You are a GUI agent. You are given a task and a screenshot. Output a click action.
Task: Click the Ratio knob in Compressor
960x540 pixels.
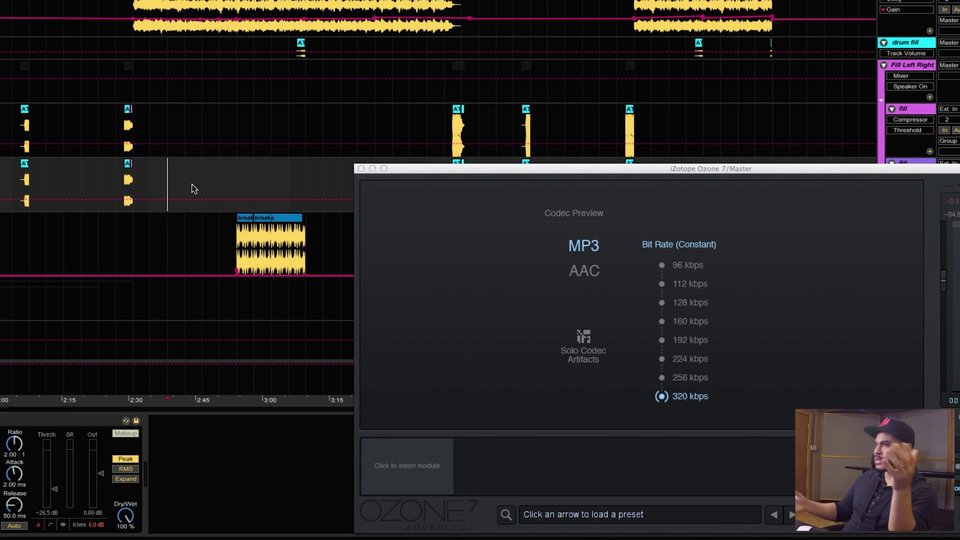(14, 443)
